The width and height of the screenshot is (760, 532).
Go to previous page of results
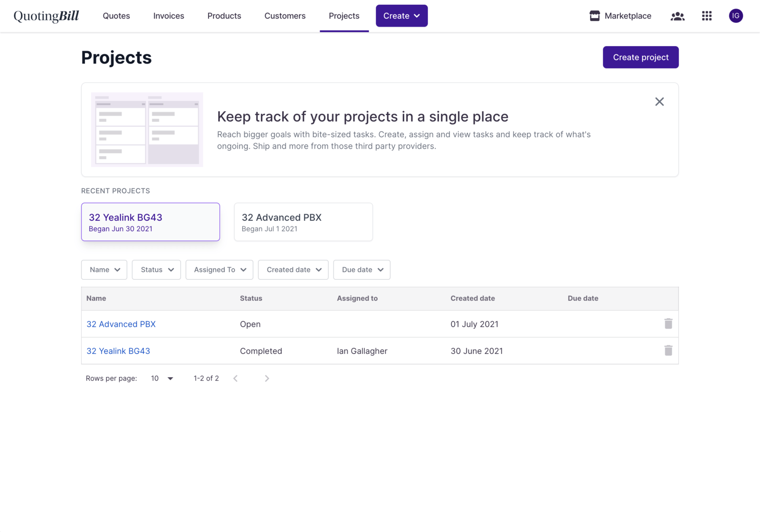click(236, 379)
